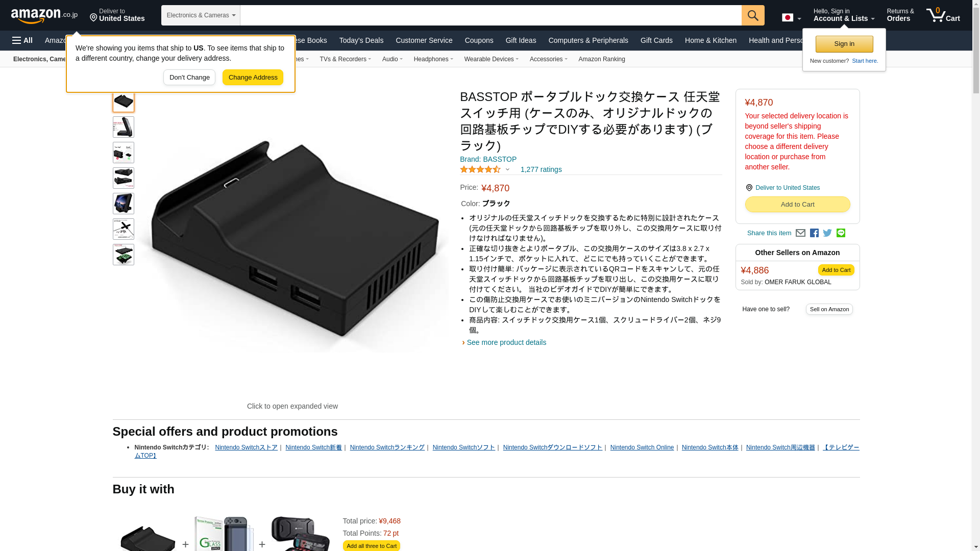
Task: Go to Amazon.co.jp home logo
Action: (x=44, y=15)
